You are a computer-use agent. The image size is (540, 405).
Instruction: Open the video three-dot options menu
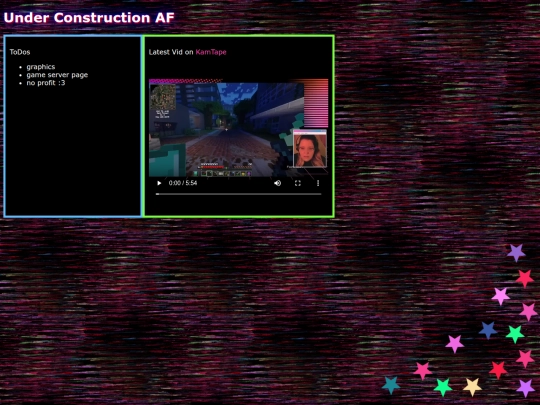click(x=318, y=183)
